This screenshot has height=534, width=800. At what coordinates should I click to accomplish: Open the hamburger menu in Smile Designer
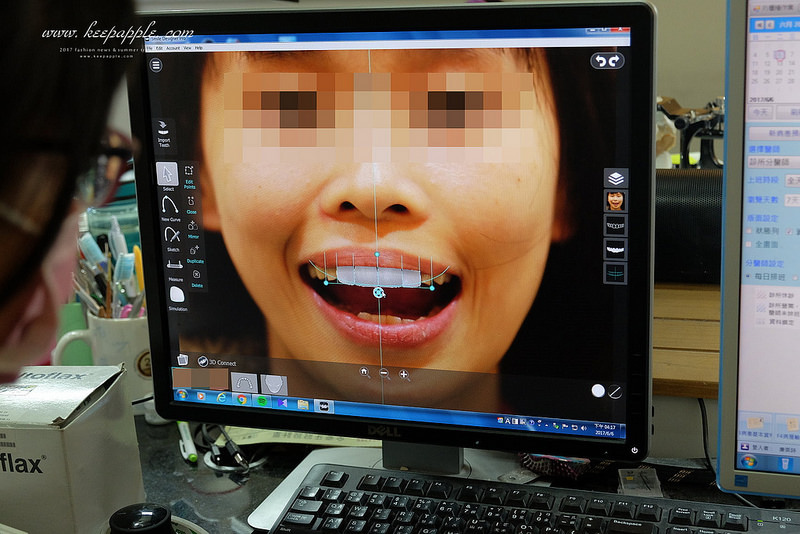(x=156, y=65)
